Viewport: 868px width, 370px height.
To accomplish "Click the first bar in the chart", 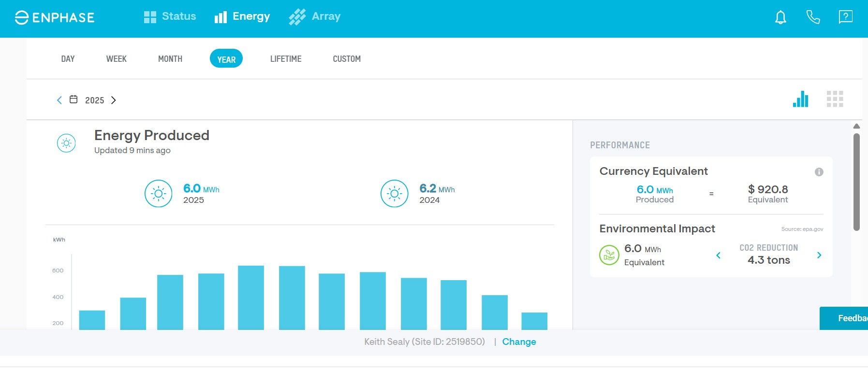I will click(92, 320).
